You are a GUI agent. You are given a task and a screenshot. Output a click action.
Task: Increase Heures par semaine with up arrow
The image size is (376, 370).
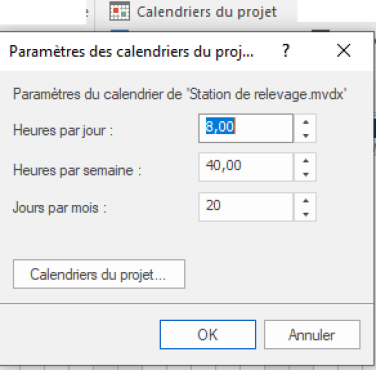tap(306, 161)
